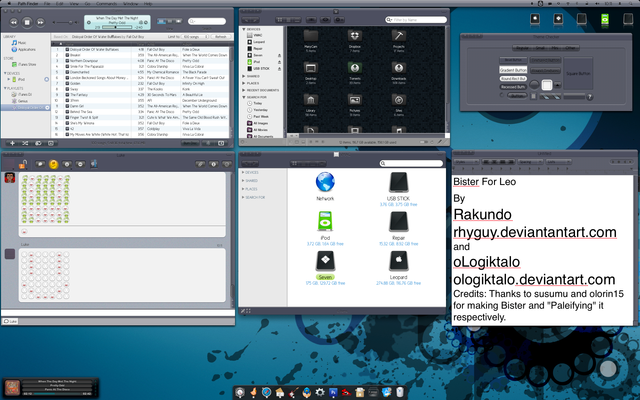
Task: Click the iTunes next track button
Action: 40,22
